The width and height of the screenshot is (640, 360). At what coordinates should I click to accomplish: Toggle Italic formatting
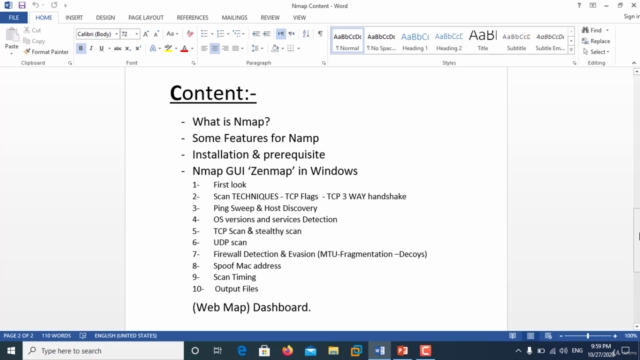pos(91,49)
